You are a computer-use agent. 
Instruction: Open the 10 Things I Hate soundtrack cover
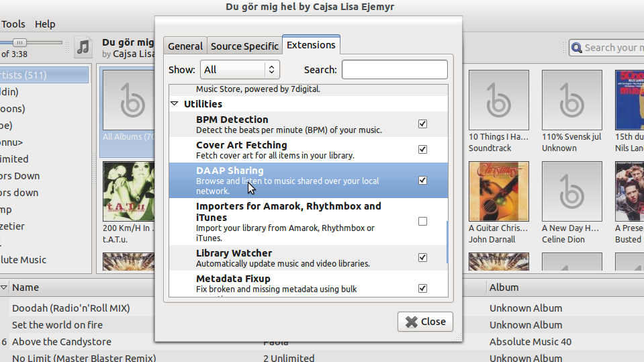coord(498,100)
